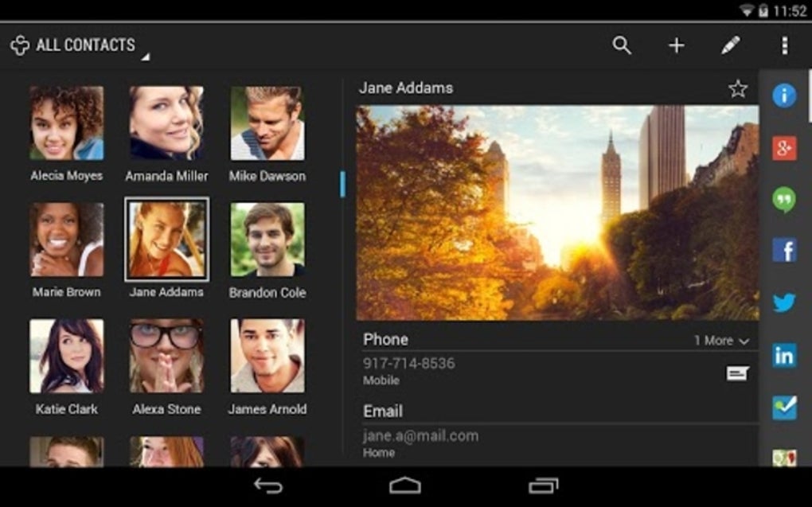812x507 pixels.
Task: Select Alexa Stone contact photo
Action: click(166, 357)
